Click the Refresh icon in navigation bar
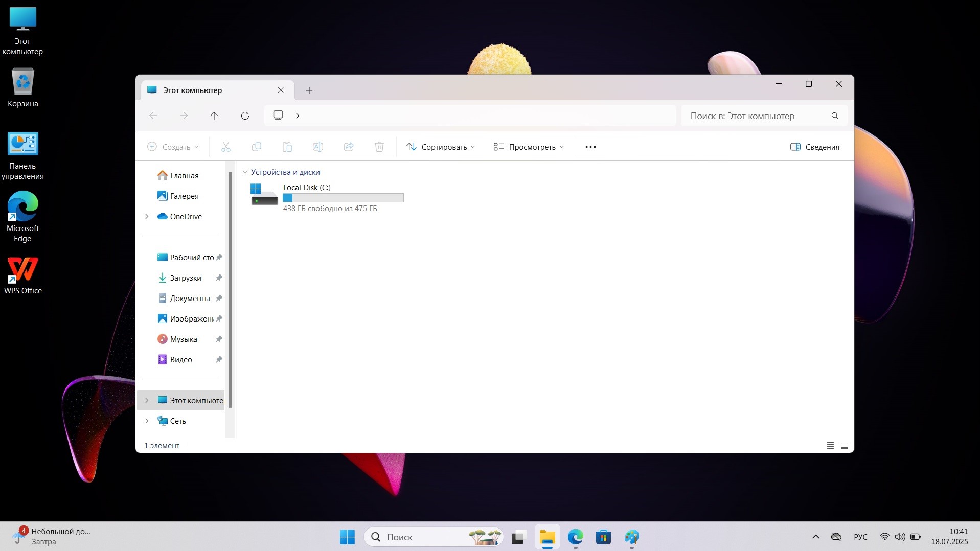The width and height of the screenshot is (980, 551). point(245,116)
